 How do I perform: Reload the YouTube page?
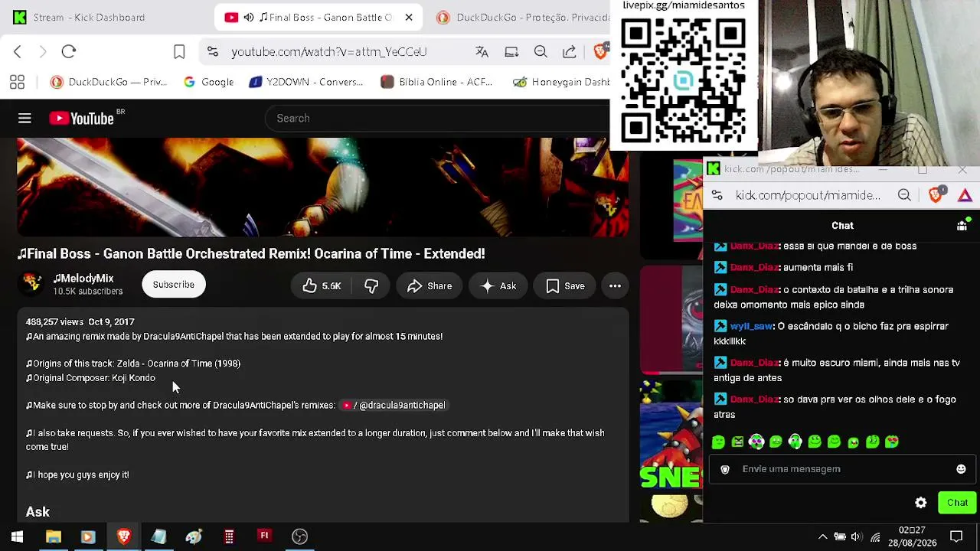click(x=69, y=51)
